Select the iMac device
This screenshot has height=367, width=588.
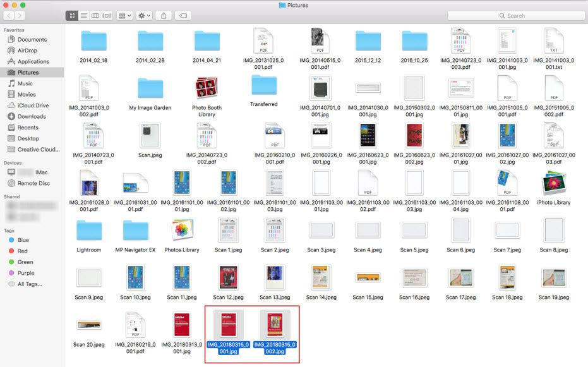coord(32,172)
